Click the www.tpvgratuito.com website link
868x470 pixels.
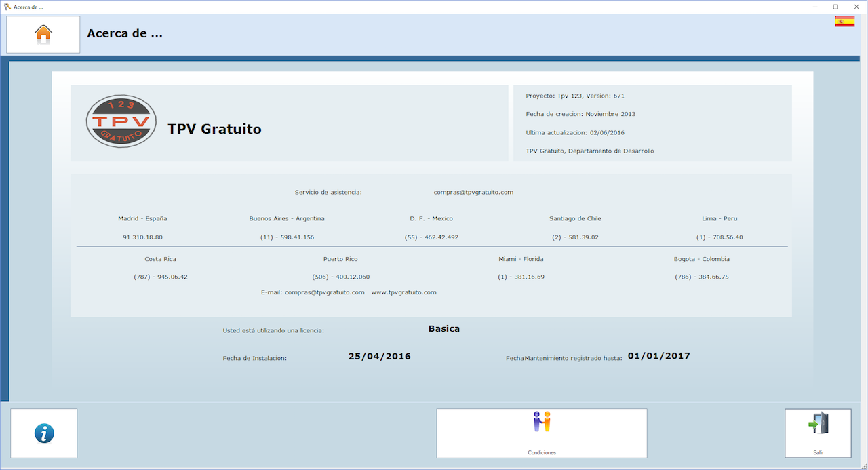pos(403,292)
